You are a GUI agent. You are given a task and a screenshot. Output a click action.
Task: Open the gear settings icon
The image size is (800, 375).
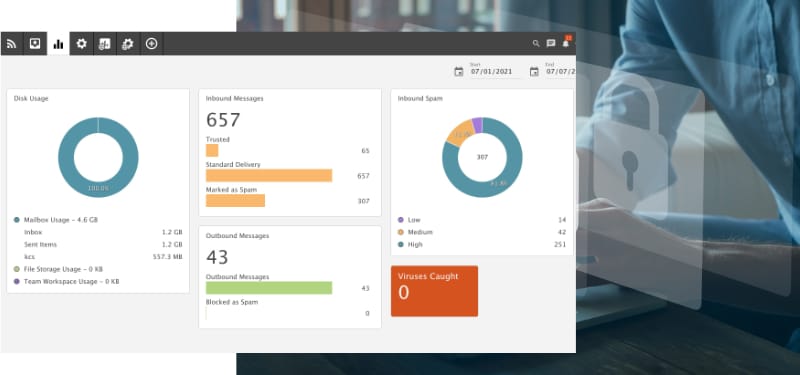[x=82, y=44]
